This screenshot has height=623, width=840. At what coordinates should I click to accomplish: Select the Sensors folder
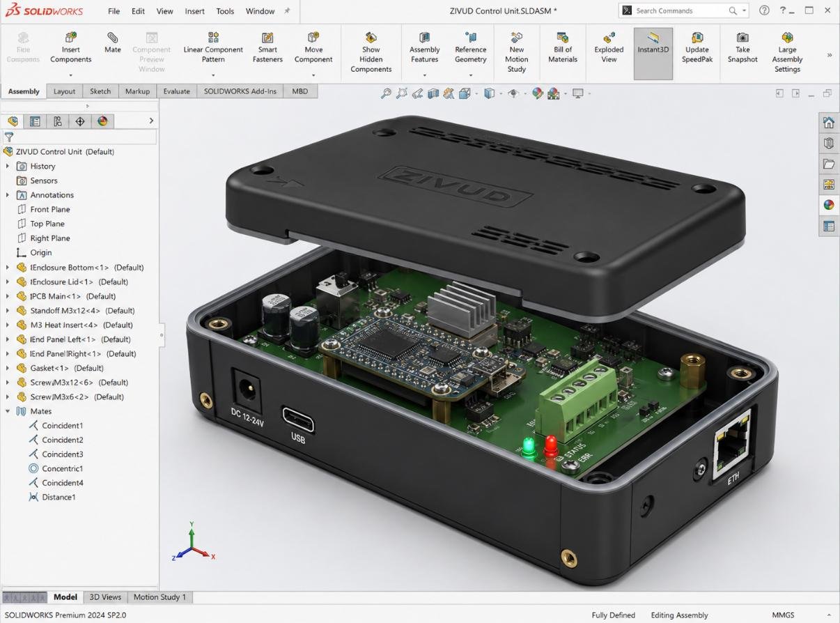[x=44, y=180]
